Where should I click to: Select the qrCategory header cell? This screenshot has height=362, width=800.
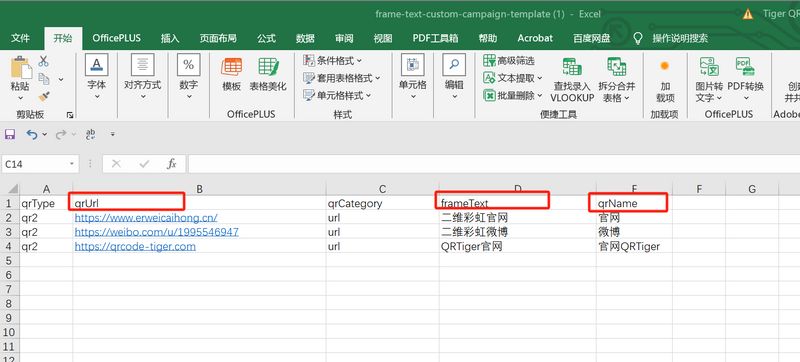click(383, 203)
